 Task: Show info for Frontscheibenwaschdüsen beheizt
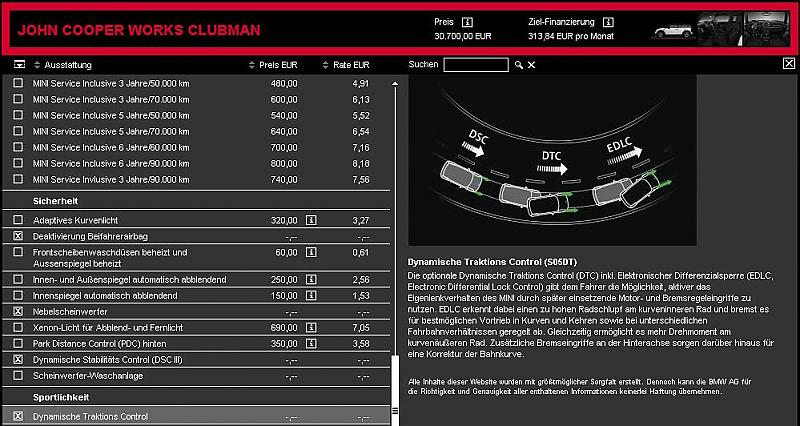311,254
